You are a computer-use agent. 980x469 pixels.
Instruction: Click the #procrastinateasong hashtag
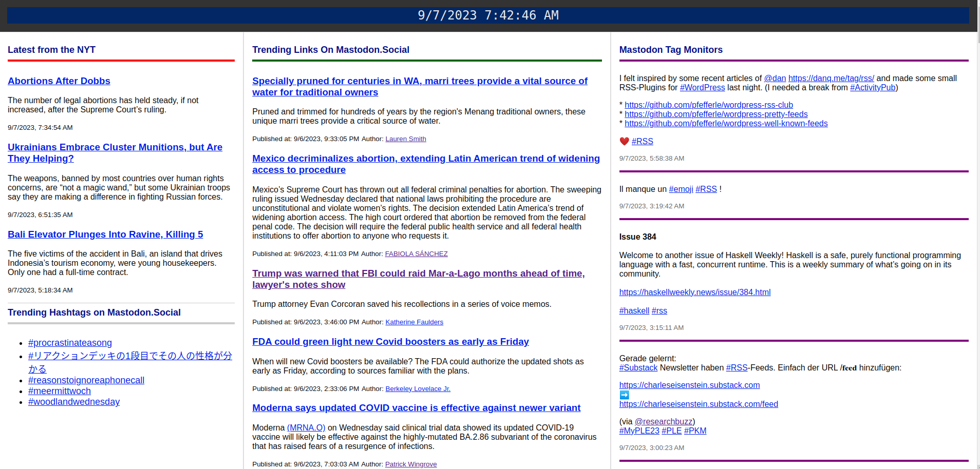click(x=70, y=342)
